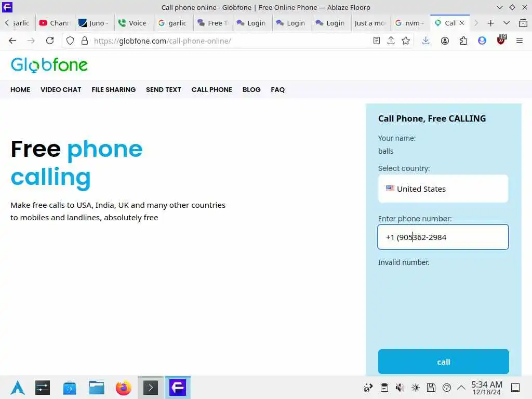Click the 'Invalid number.' message
532x399 pixels.
coord(403,262)
